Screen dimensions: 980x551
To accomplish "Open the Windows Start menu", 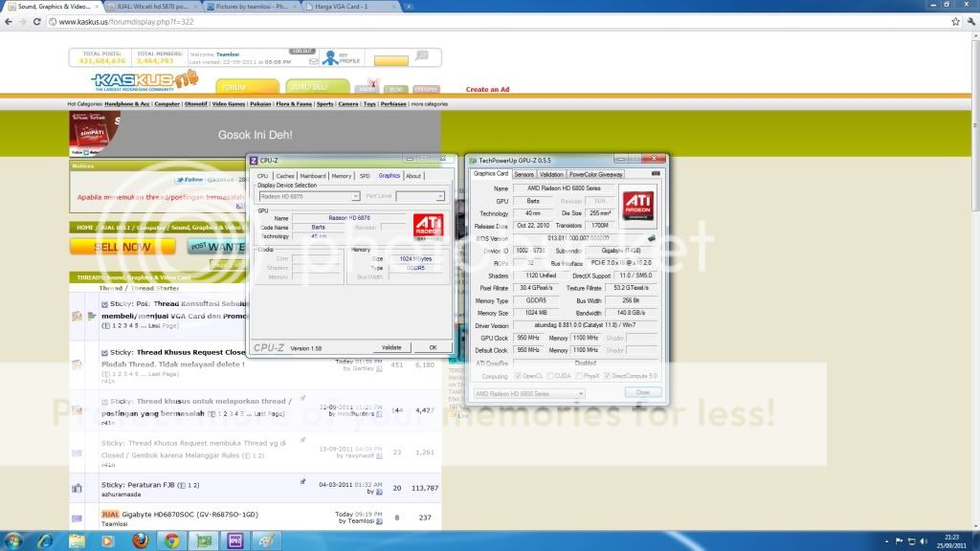I will (13, 540).
